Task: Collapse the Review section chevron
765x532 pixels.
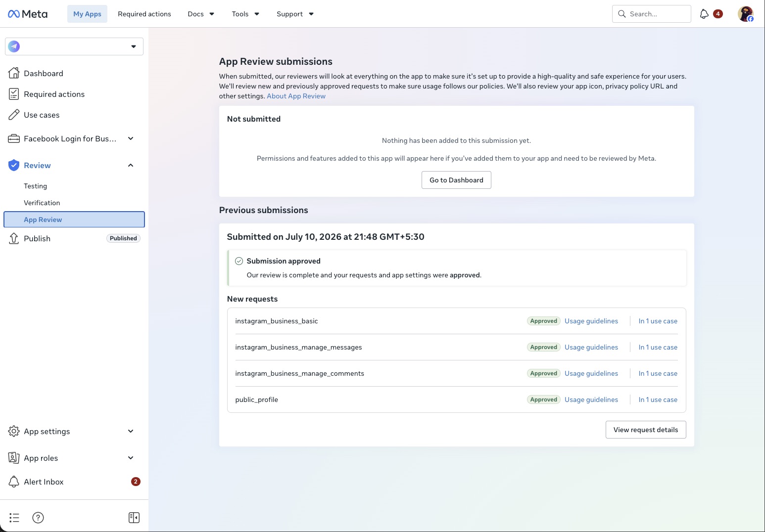Action: coord(131,165)
